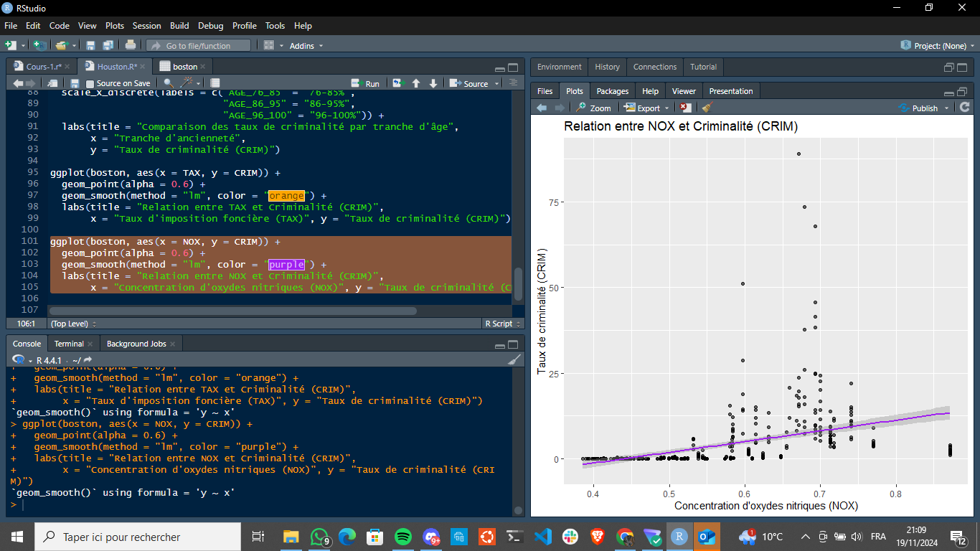Toggle the Source on Save checkbox
The height and width of the screenshot is (551, 980).
(90, 84)
